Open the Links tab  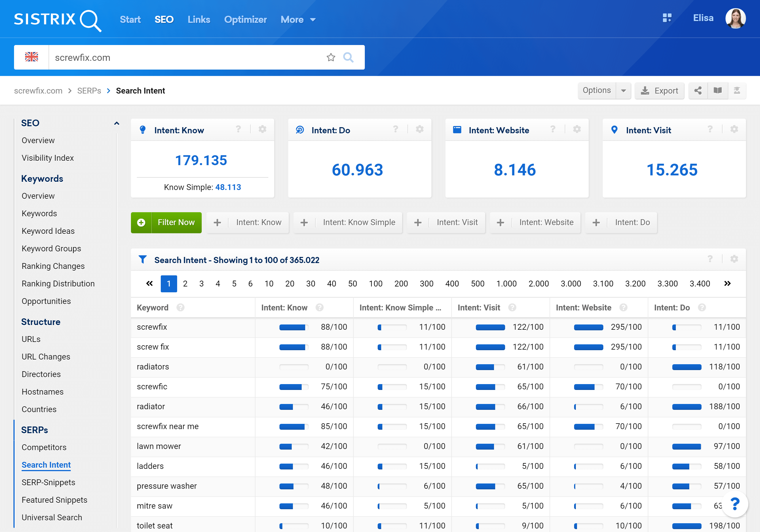point(199,20)
